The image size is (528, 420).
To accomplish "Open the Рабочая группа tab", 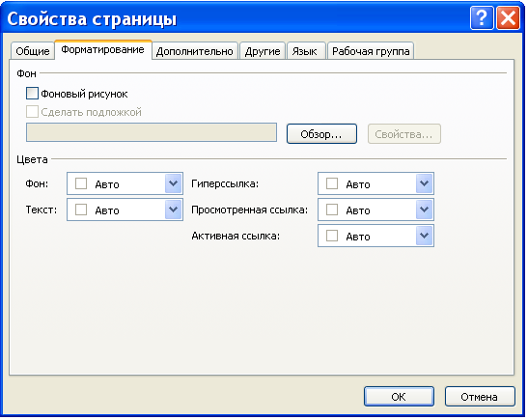I will (x=371, y=51).
